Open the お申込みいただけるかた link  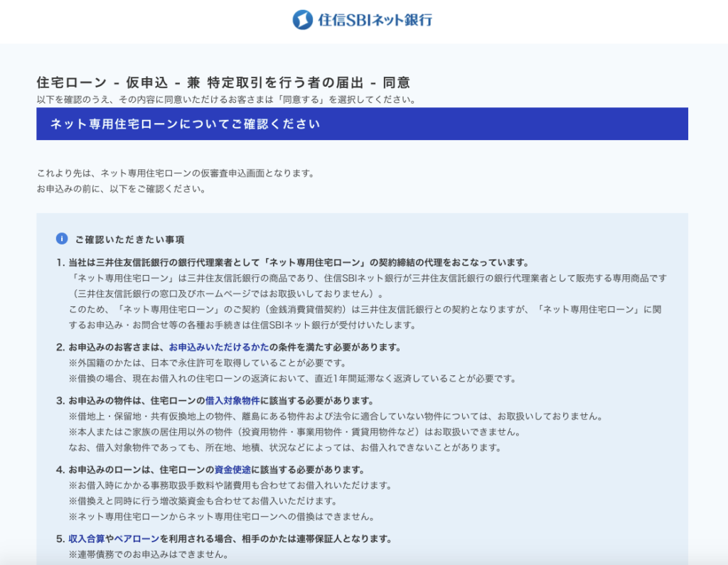(x=219, y=348)
